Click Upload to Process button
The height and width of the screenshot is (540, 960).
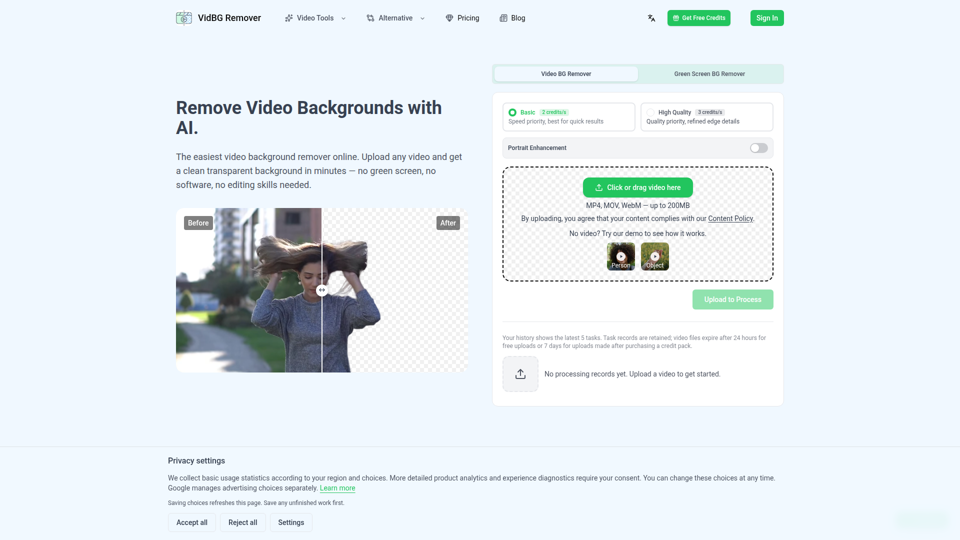tap(733, 299)
